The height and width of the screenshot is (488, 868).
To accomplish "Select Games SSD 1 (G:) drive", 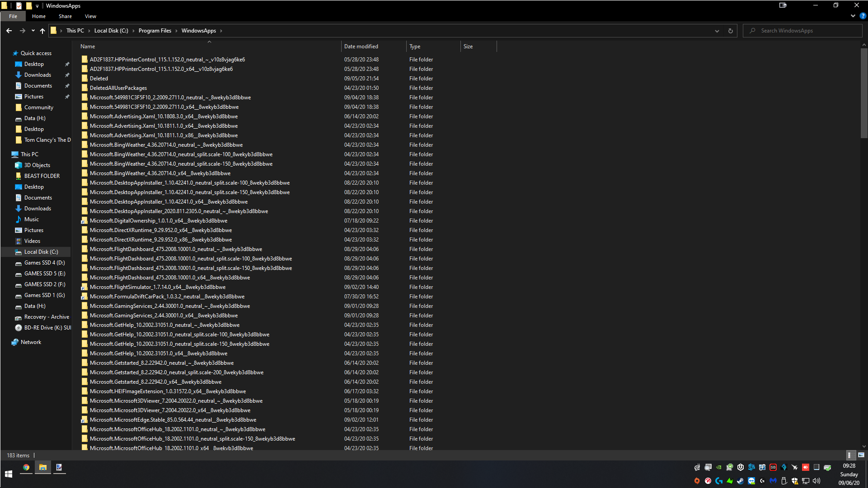I will point(44,295).
